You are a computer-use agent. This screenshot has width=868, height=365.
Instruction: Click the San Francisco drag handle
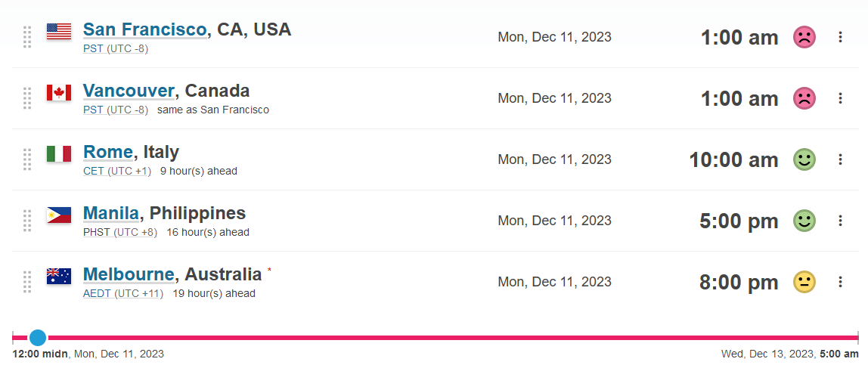coord(27,37)
